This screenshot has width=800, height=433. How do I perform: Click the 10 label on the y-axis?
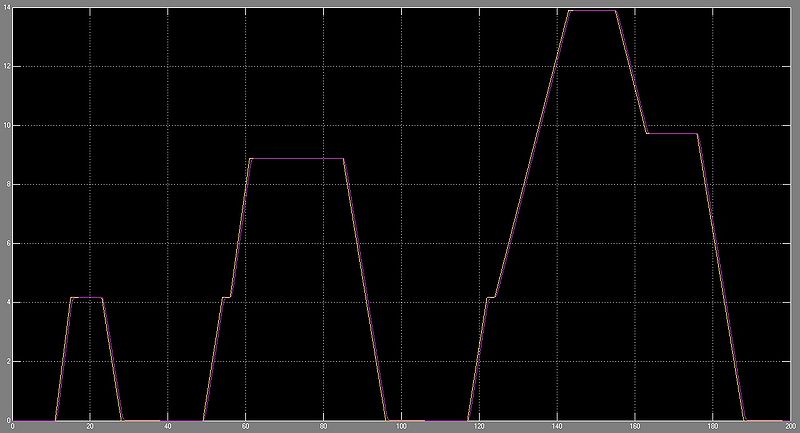pos(6,125)
